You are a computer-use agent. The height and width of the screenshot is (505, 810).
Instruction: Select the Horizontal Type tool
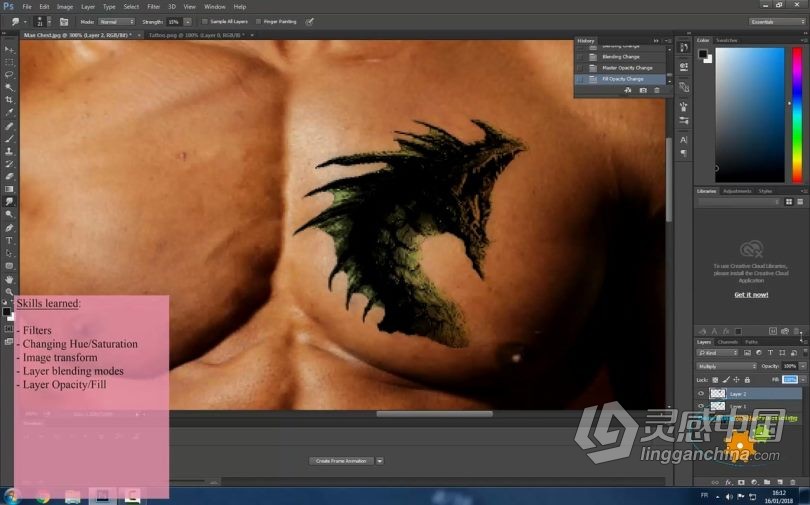pos(9,241)
